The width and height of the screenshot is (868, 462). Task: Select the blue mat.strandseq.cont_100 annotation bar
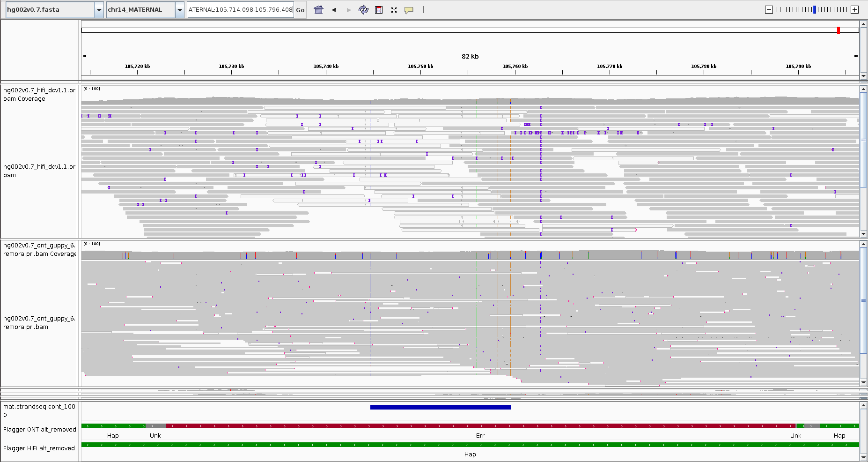pyautogui.click(x=440, y=407)
